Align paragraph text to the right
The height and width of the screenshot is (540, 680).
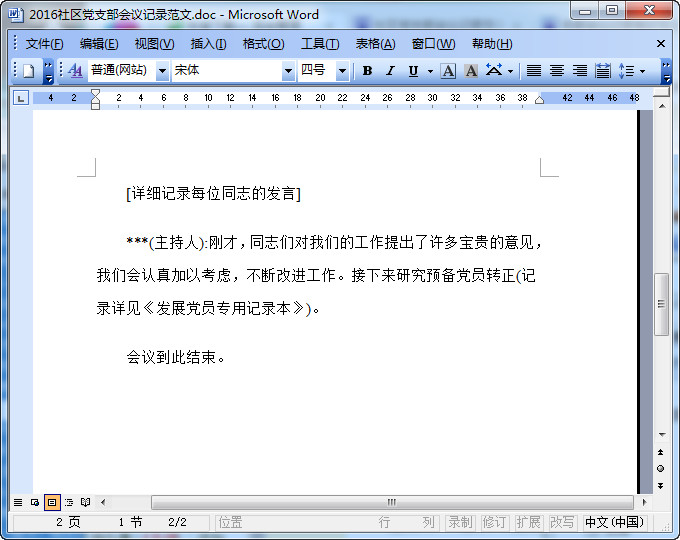pyautogui.click(x=580, y=71)
